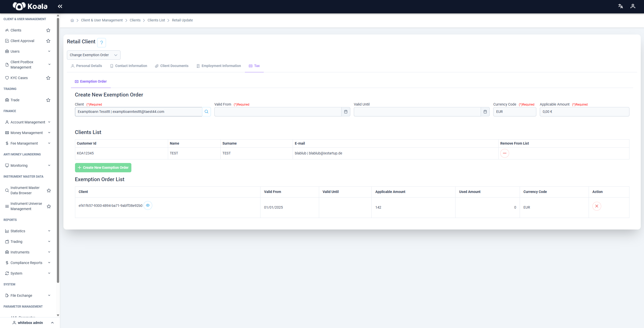Click the Retail Client help question mark

[101, 43]
